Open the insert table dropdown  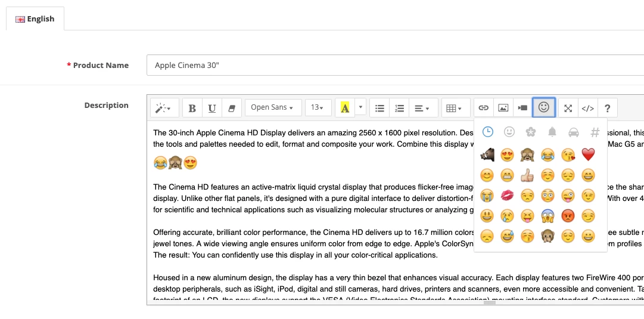456,108
